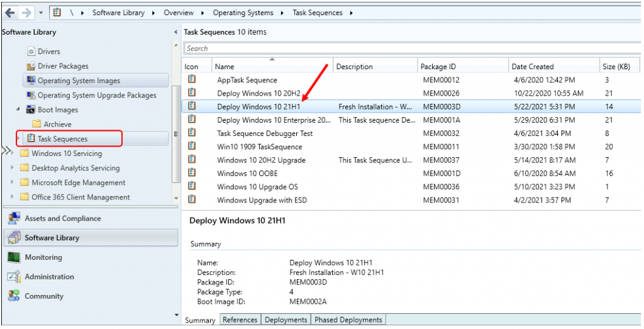Screen dimensions: 644x329
Task: Sort by the Description column header
Action: click(x=375, y=66)
